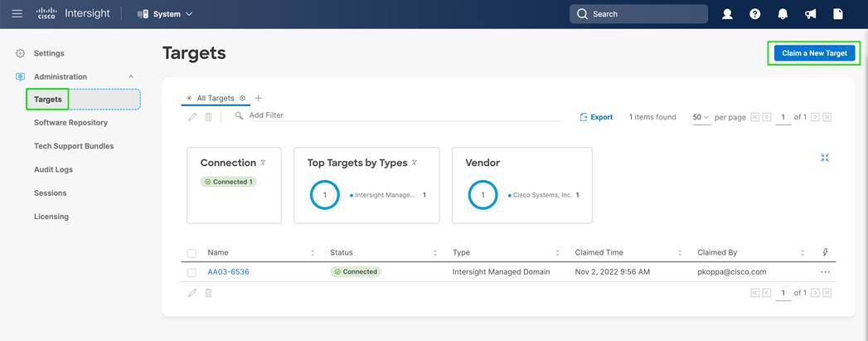Screen dimensions: 868x341
Task: Go to previous page in top pagination
Action: tap(767, 117)
